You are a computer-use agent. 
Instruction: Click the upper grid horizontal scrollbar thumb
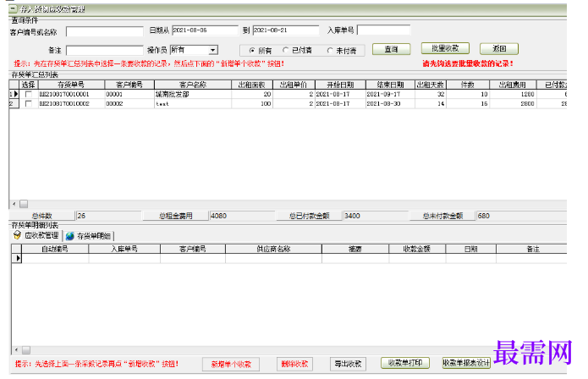(x=24, y=204)
